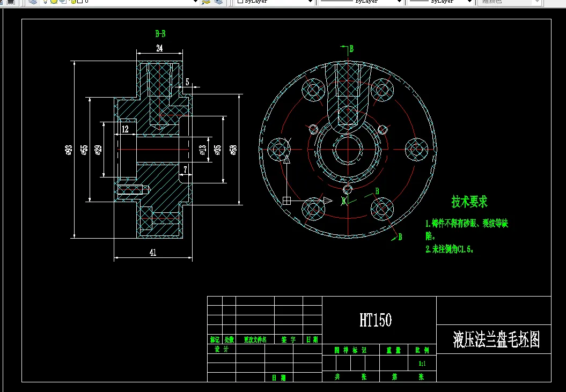The height and width of the screenshot is (392, 566).
Task: Expand the layer list dropdown arrow
Action: pos(195,2)
